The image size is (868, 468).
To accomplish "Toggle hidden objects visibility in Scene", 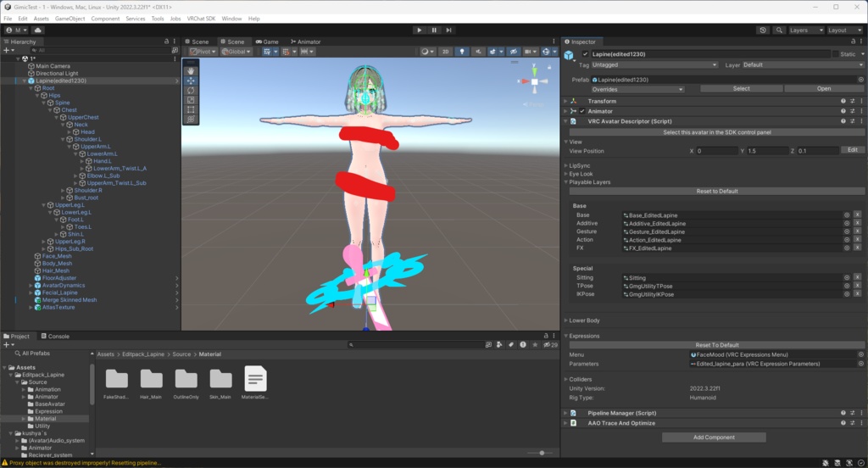I will click(513, 52).
